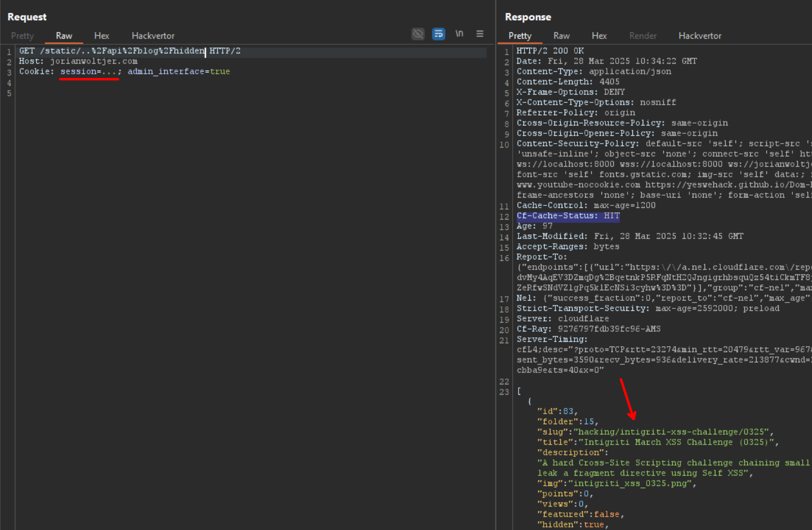The width and height of the screenshot is (812, 530).
Task: Click the img value intigriti_xss_0325.png
Action: click(630, 483)
